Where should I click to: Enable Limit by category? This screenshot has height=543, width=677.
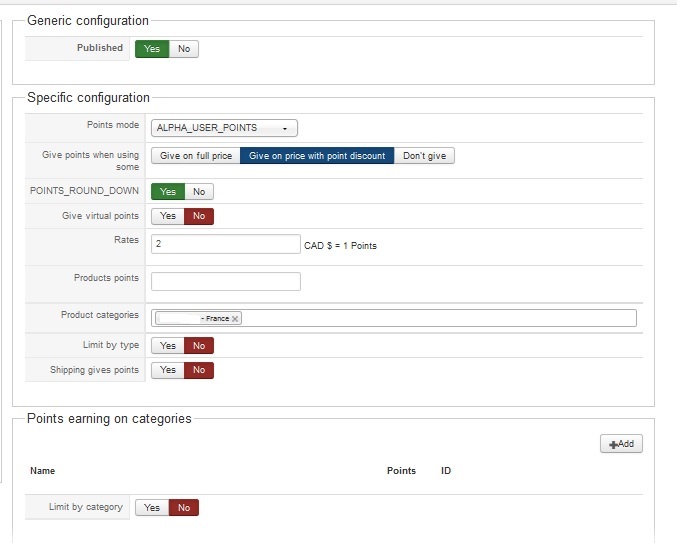tap(152, 508)
